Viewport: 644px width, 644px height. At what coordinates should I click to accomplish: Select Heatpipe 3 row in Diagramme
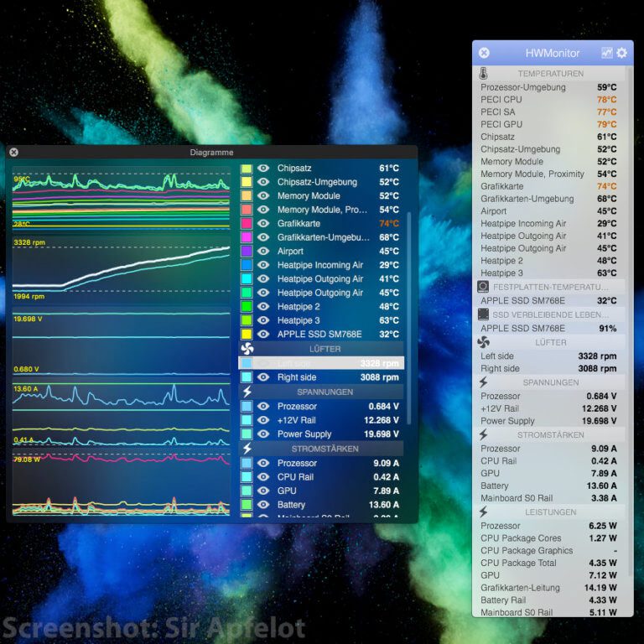pyautogui.click(x=321, y=320)
